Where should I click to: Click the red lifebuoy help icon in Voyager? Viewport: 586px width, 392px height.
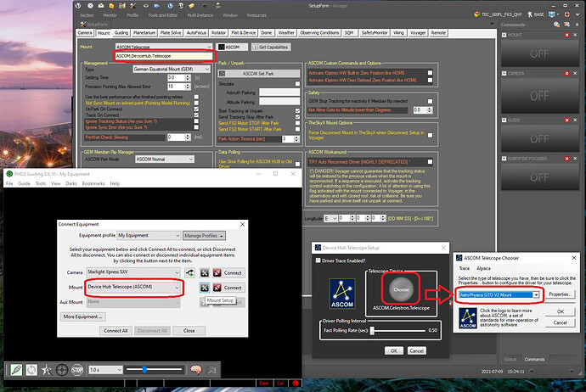coord(567,14)
